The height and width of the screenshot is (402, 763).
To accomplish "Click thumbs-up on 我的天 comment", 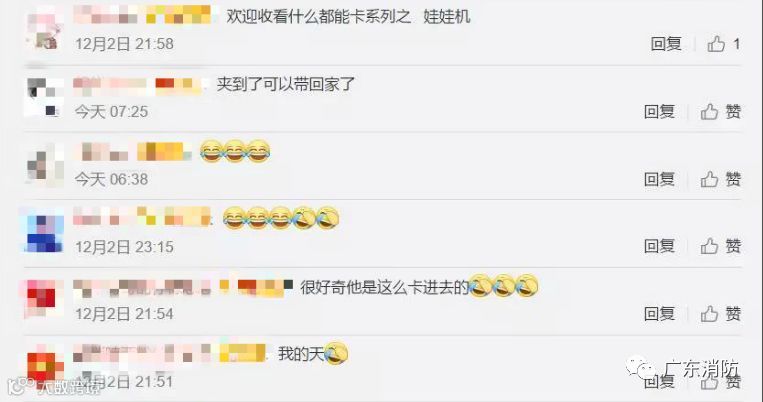I will tap(709, 382).
